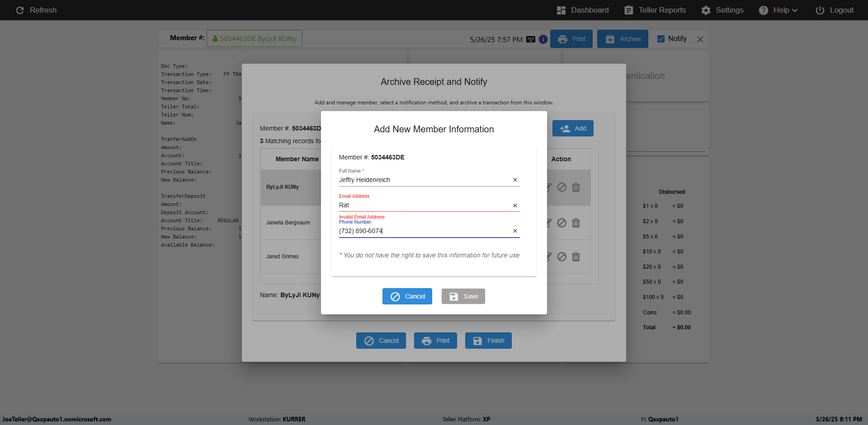
Task: Save the new member information
Action: tap(463, 296)
